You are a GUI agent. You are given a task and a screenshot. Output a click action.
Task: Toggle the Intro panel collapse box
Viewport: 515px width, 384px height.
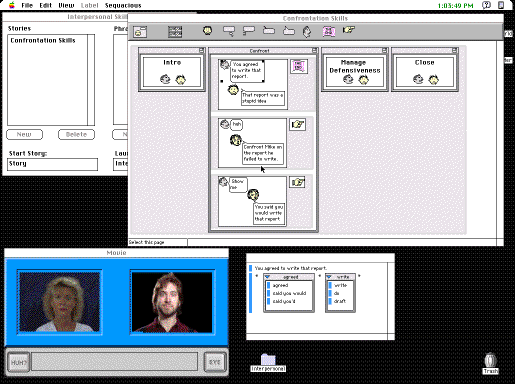[201, 50]
